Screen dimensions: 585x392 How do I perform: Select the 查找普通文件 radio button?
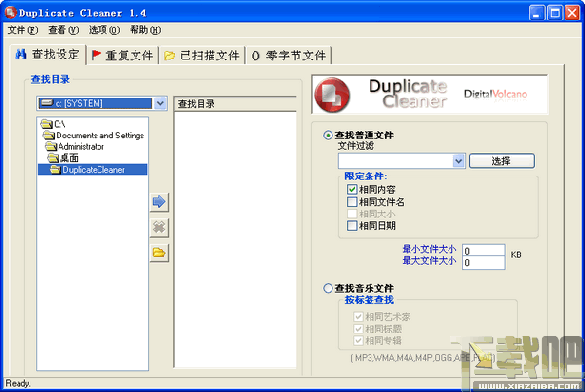click(328, 135)
